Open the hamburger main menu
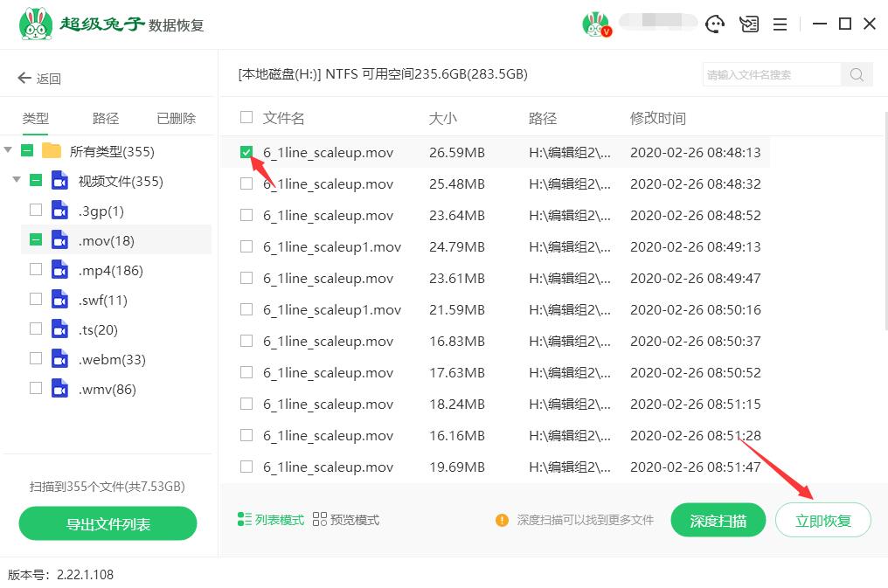This screenshot has width=888, height=588. [x=780, y=24]
